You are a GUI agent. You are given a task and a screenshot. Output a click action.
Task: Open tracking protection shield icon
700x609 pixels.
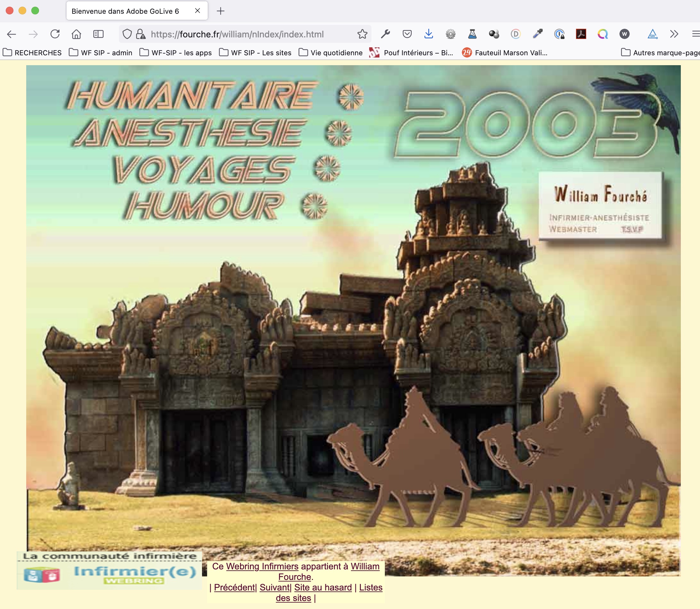point(127,34)
